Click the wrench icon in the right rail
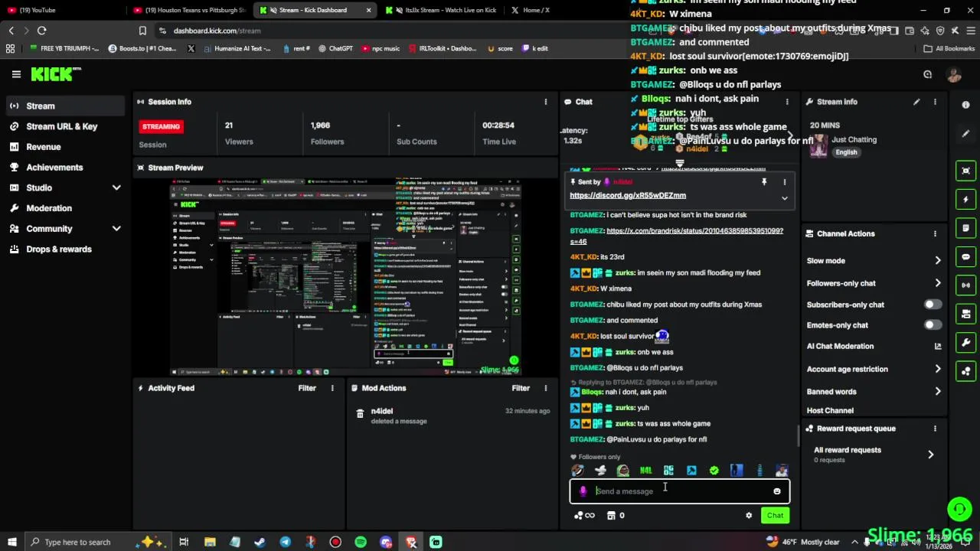 tap(966, 343)
